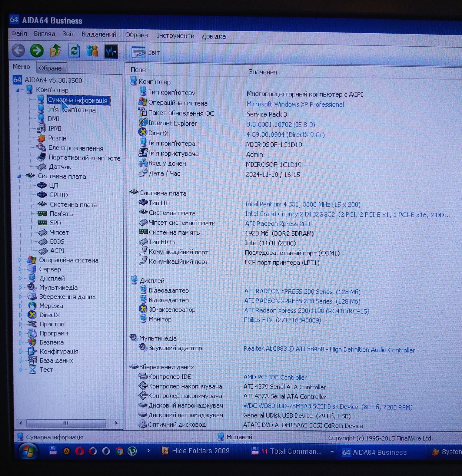
Task: Open the Intel Pentium 4 531 CPU link
Action: [303, 204]
